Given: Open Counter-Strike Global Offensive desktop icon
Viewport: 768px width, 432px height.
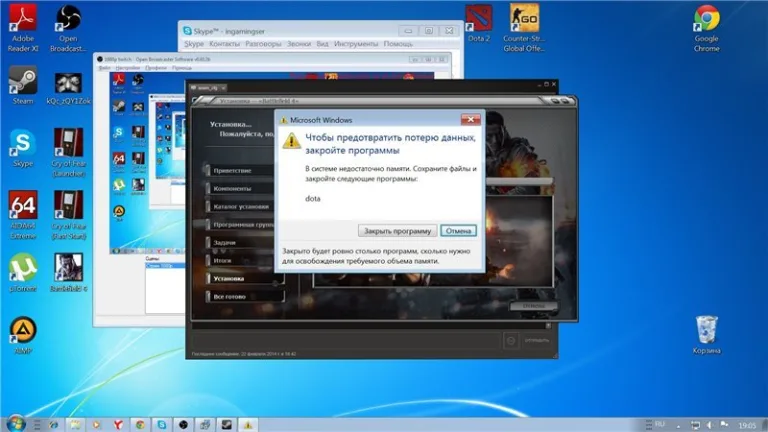Looking at the screenshot, I should (524, 27).
